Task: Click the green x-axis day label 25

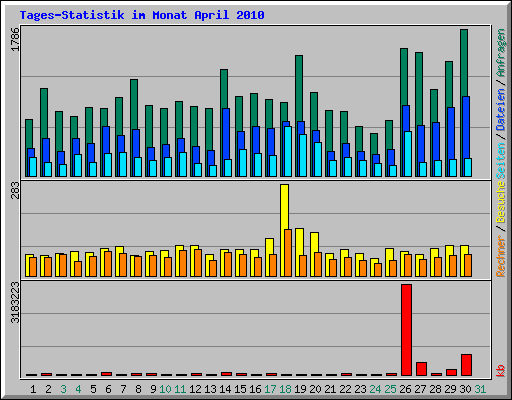Action: coord(390,389)
